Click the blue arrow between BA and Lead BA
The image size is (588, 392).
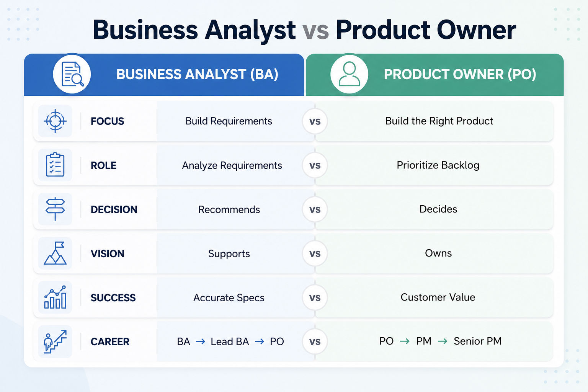click(201, 341)
